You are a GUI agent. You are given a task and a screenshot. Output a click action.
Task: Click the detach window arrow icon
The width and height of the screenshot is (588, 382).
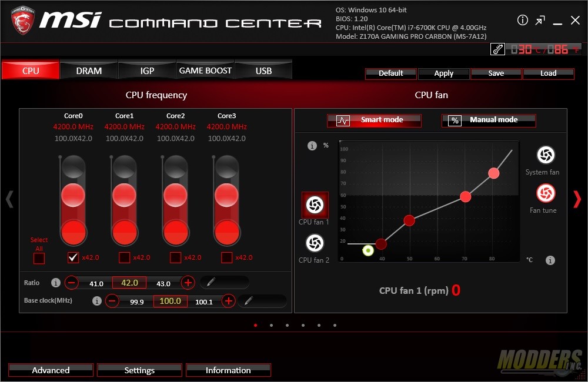tap(540, 21)
